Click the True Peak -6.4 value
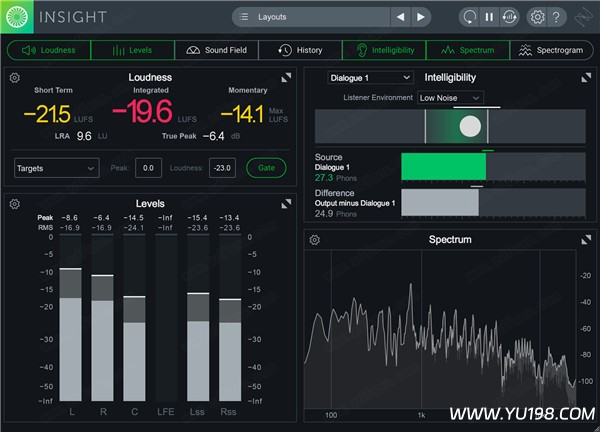 (x=214, y=136)
